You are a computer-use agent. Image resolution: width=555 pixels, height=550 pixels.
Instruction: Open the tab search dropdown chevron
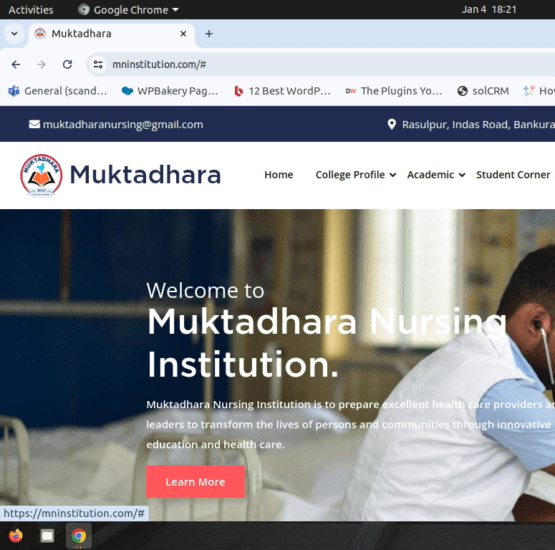[x=14, y=34]
